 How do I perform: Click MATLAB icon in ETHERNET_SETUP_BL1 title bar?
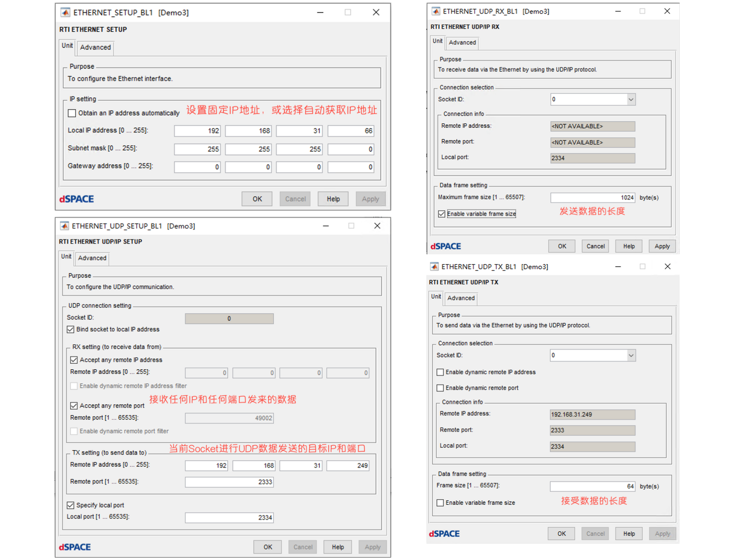[65, 12]
